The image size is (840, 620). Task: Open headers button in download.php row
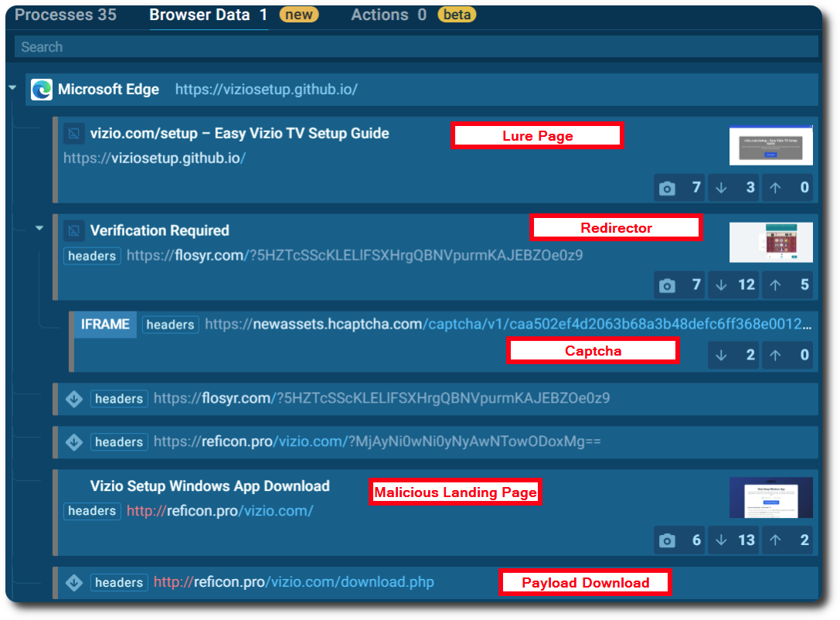[119, 582]
